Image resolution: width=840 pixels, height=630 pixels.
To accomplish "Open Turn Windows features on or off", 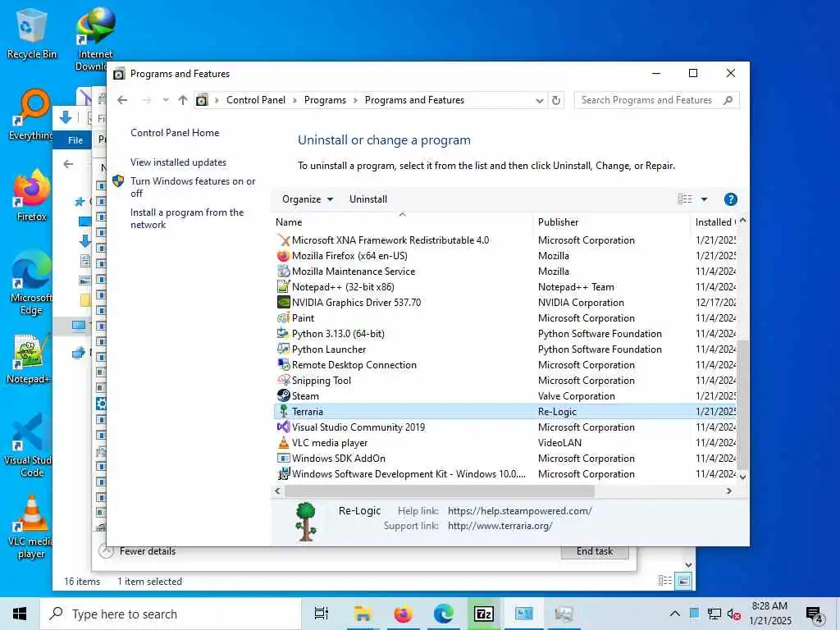I will pyautogui.click(x=192, y=187).
